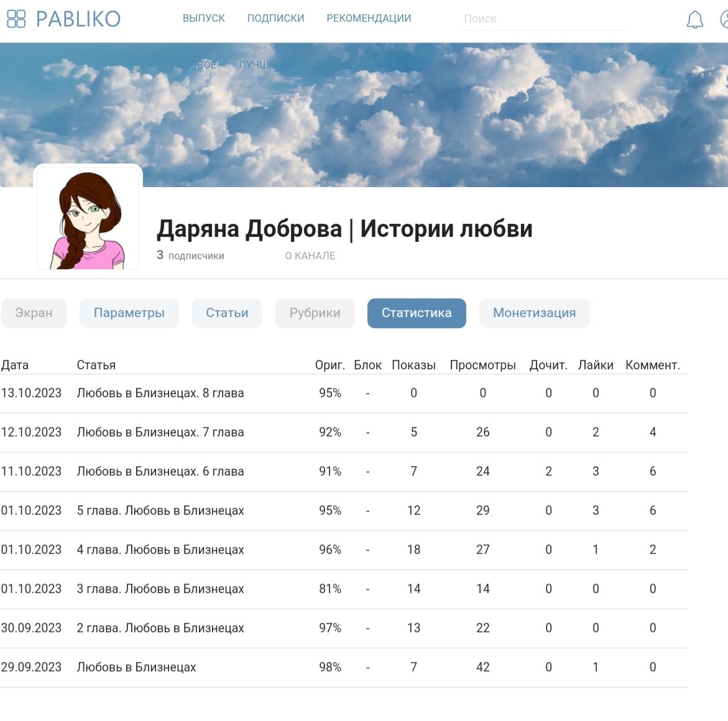
Task: Open the РЕКОМЕНДАЦИИ menu
Action: coord(368,18)
